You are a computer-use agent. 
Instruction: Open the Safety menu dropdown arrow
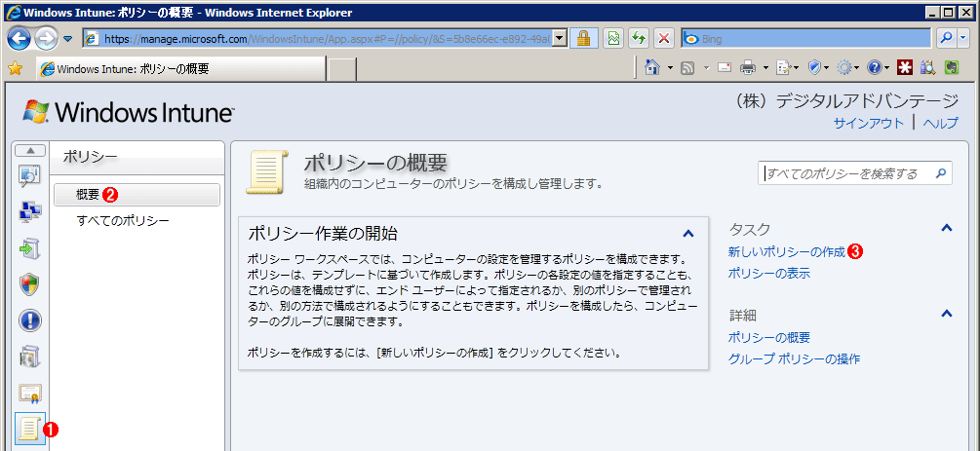tap(826, 68)
